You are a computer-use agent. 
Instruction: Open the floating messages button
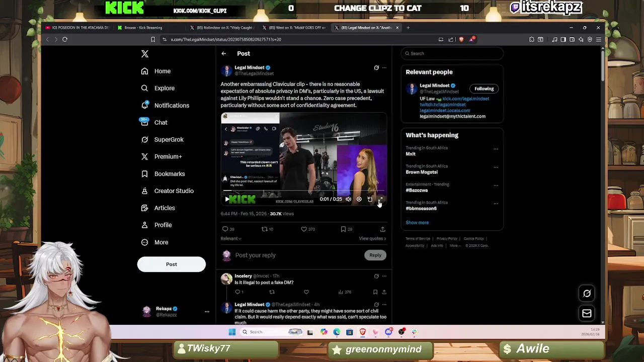(x=587, y=314)
